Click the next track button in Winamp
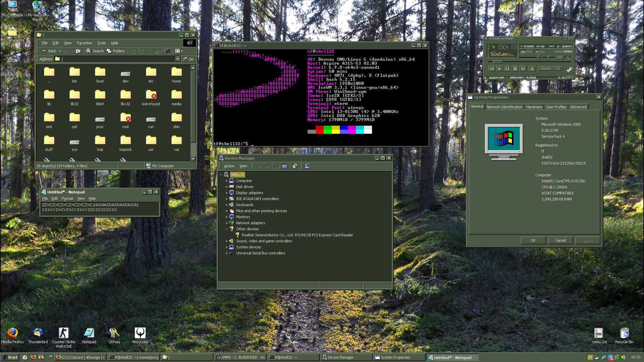This screenshot has height=362, width=644. tap(523, 69)
